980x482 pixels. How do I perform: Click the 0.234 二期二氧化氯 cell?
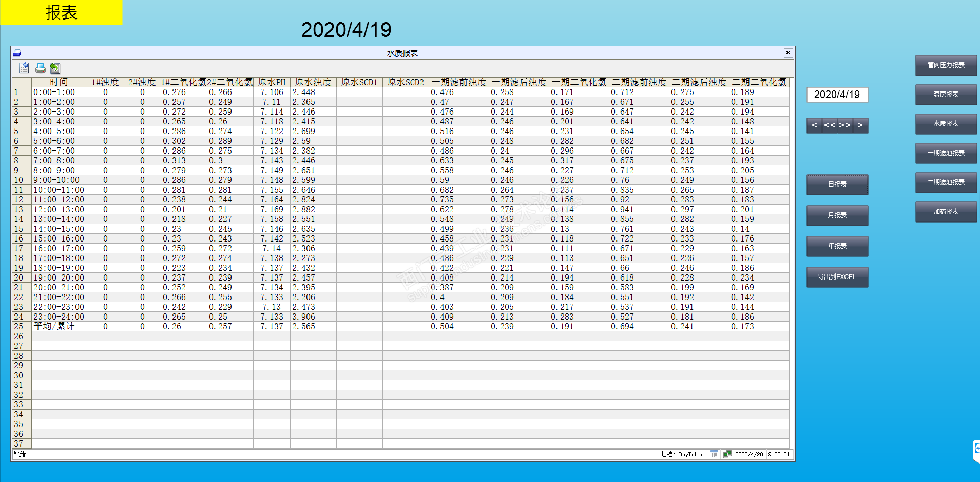(x=759, y=278)
